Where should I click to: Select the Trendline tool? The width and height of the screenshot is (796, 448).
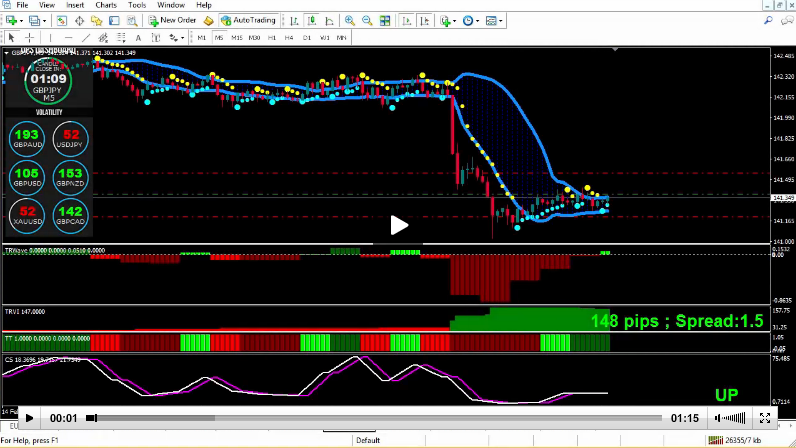pos(86,38)
